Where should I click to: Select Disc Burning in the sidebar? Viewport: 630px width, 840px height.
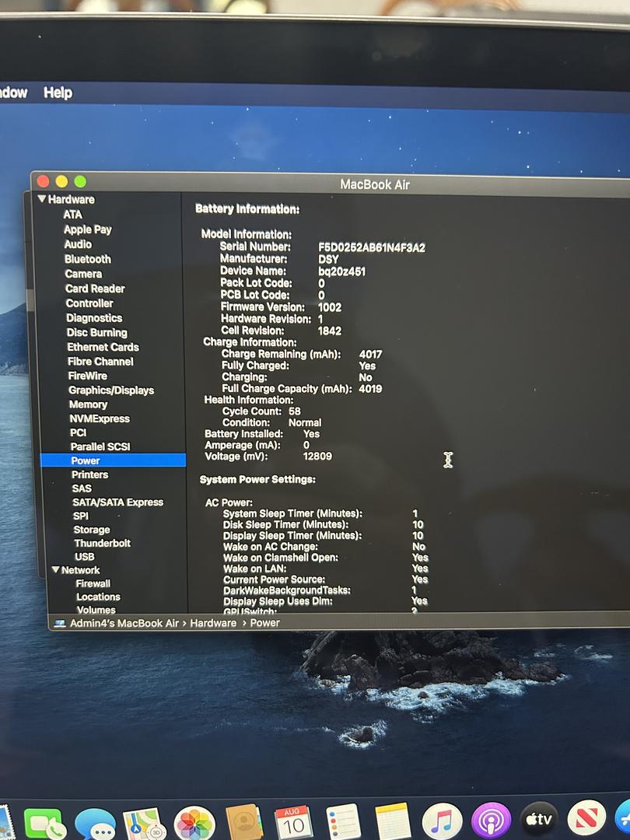point(97,333)
